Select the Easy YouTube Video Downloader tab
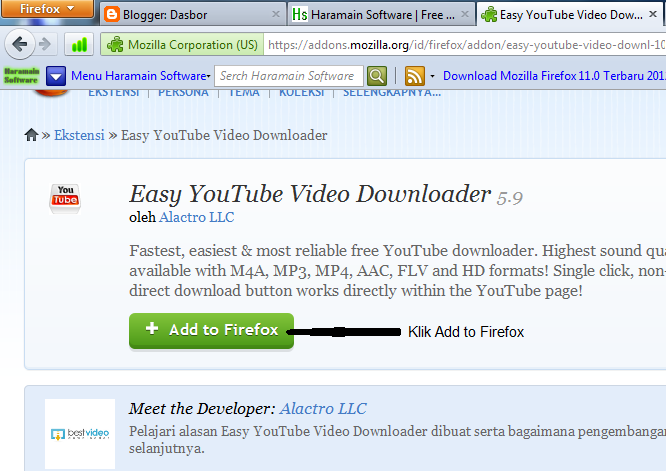666x471 pixels. click(x=570, y=15)
